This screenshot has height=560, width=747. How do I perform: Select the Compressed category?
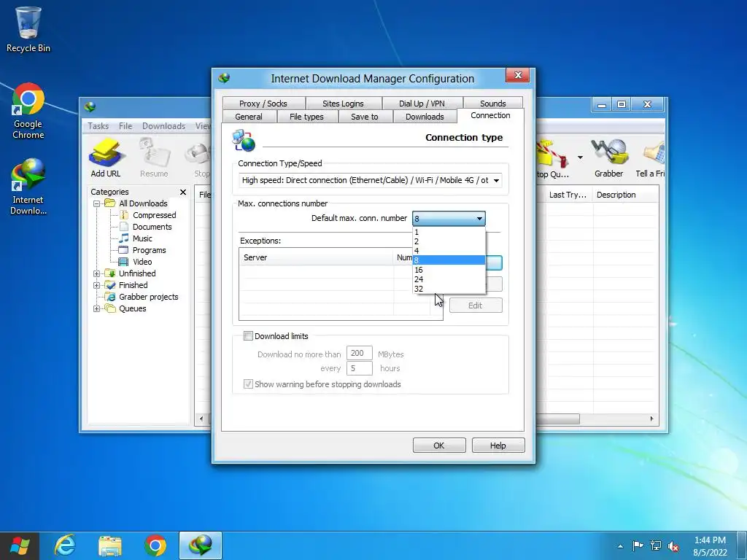coord(154,215)
